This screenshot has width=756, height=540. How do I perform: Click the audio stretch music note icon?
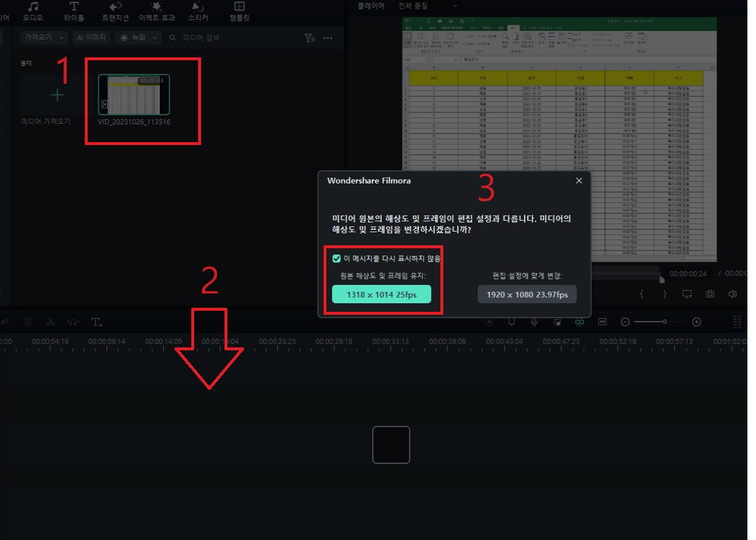click(x=73, y=322)
